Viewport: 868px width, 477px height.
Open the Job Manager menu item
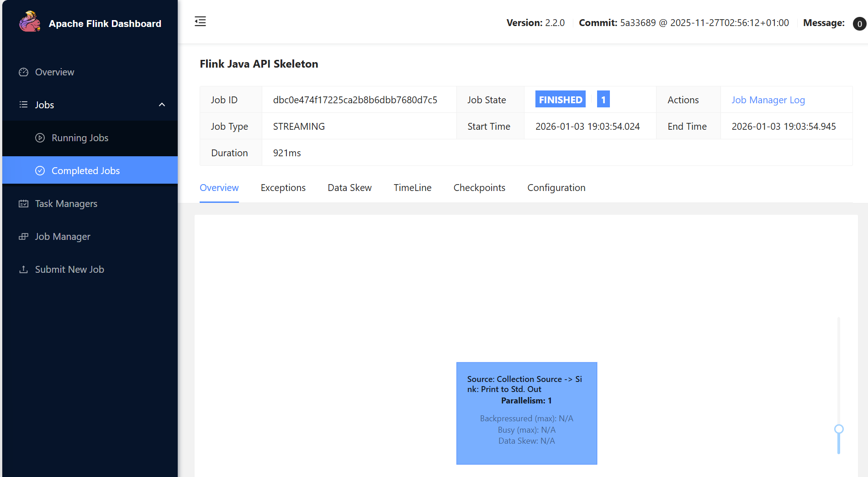(90, 236)
